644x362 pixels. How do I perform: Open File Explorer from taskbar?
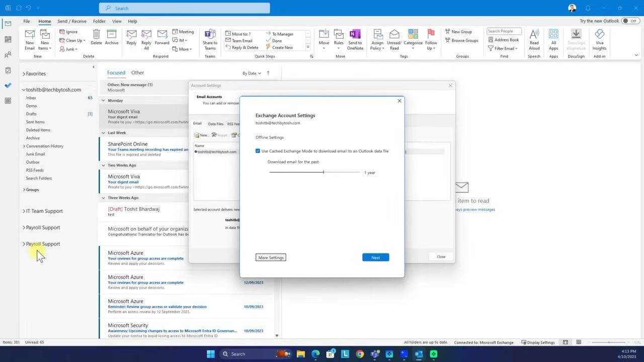[x=301, y=354]
